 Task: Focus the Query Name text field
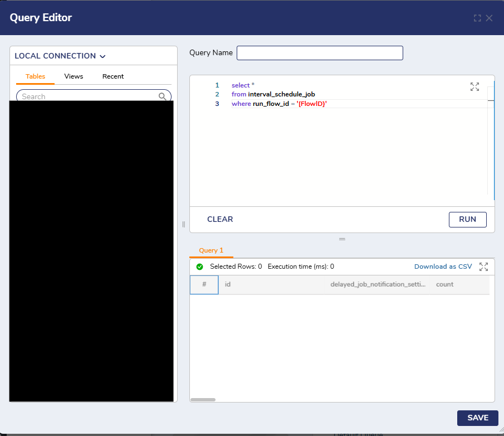click(320, 53)
